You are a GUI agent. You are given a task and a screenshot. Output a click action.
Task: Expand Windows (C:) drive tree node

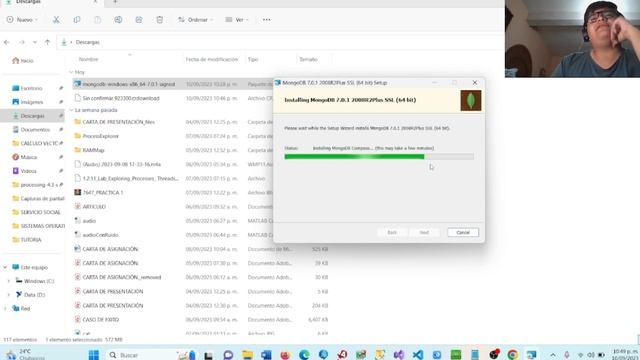[x=9, y=281]
